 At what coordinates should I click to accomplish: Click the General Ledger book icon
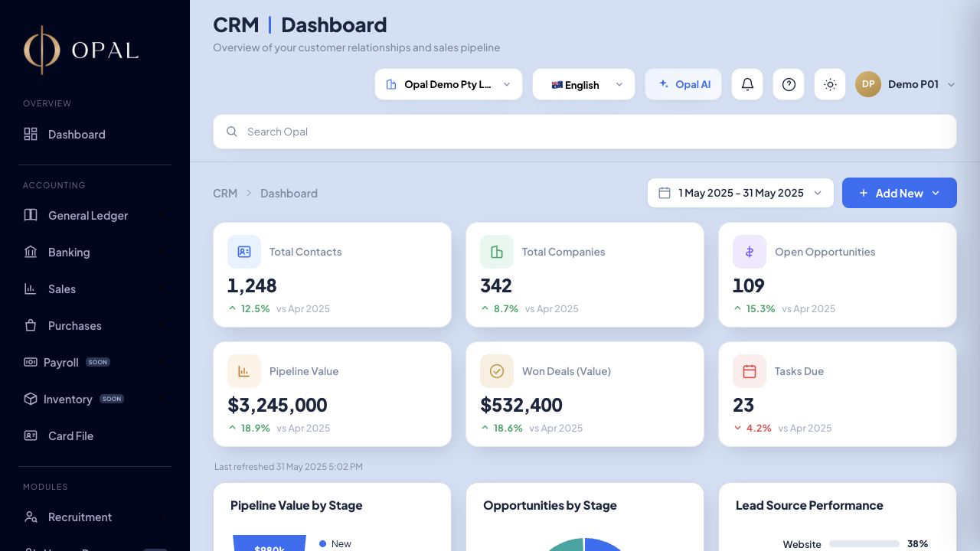(31, 215)
